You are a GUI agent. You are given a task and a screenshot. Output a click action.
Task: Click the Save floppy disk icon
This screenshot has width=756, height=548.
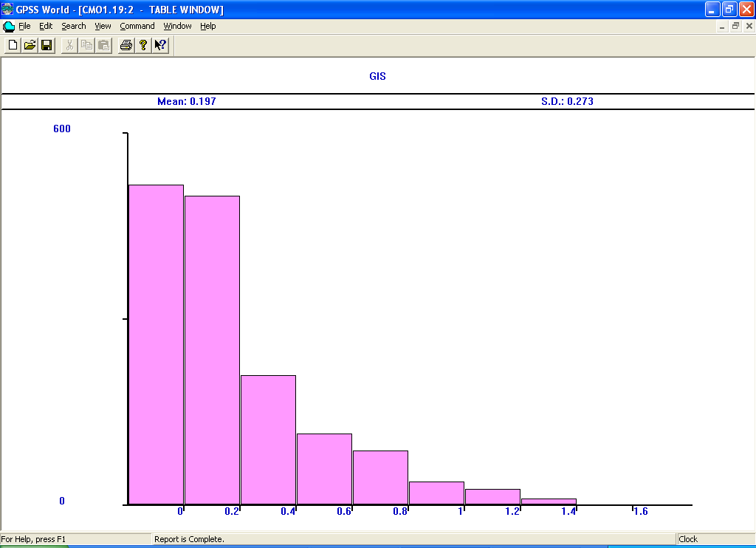pos(47,45)
